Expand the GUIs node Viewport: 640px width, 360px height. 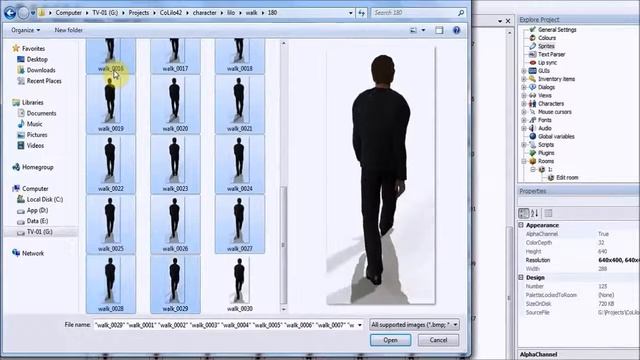point(524,71)
